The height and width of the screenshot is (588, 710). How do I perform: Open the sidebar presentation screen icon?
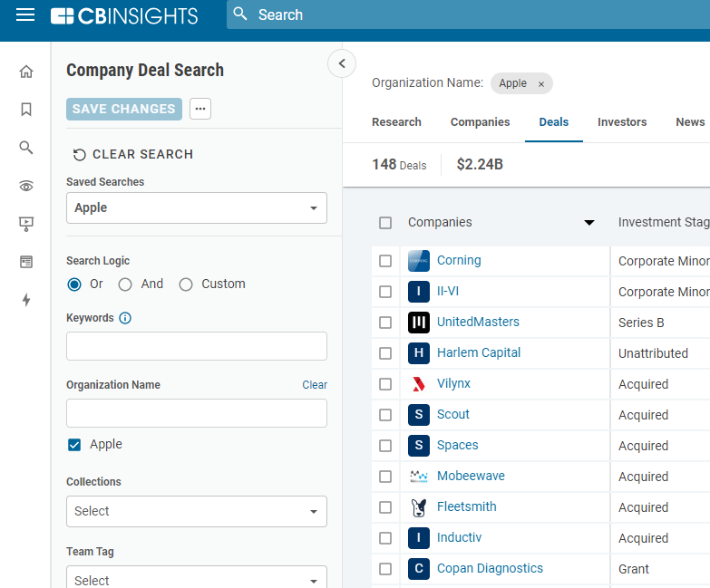[26, 224]
